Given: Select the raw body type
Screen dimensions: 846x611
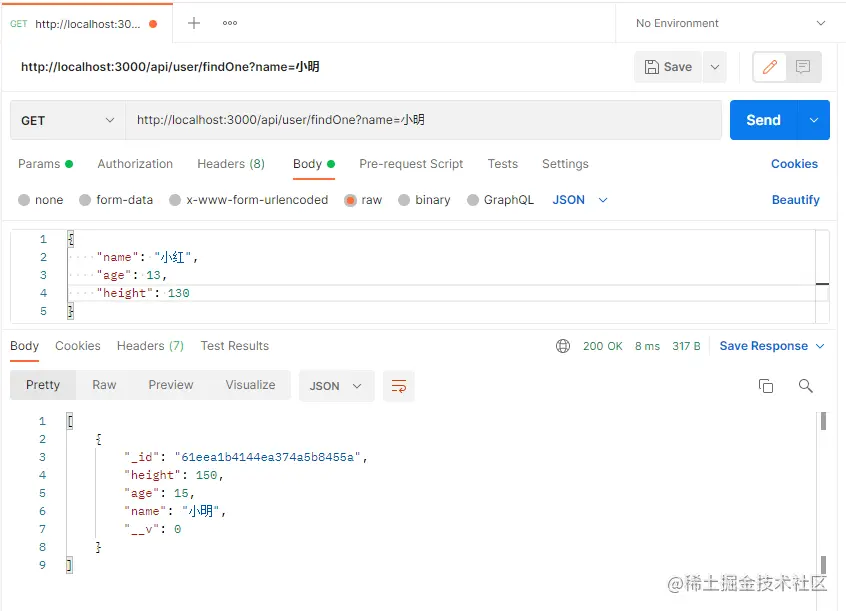Looking at the screenshot, I should coord(363,200).
